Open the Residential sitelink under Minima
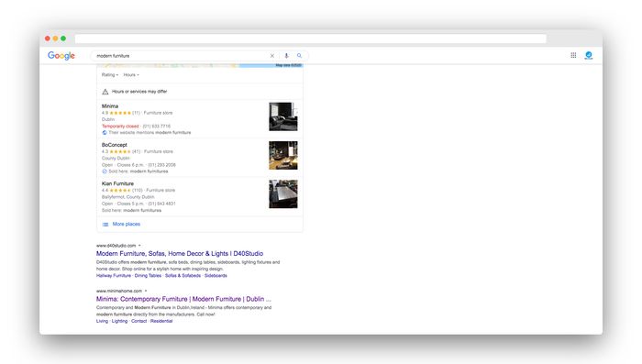 (161, 322)
